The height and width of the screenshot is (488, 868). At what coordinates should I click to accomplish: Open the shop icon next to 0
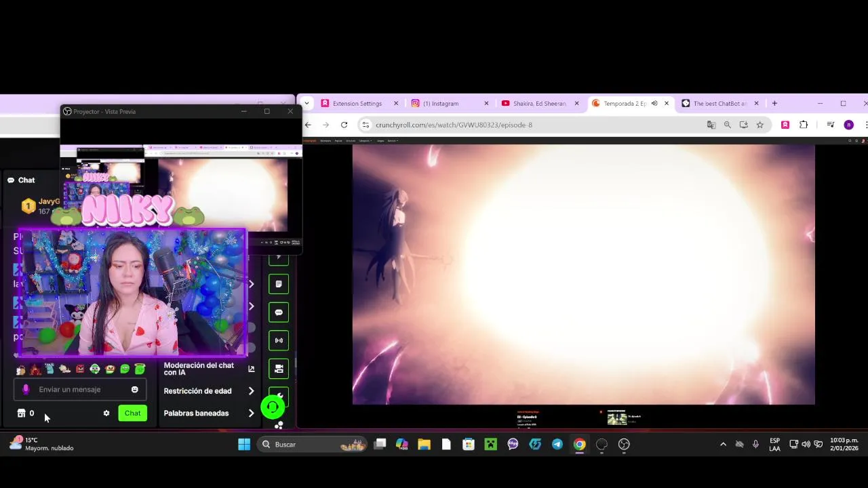pos(21,413)
